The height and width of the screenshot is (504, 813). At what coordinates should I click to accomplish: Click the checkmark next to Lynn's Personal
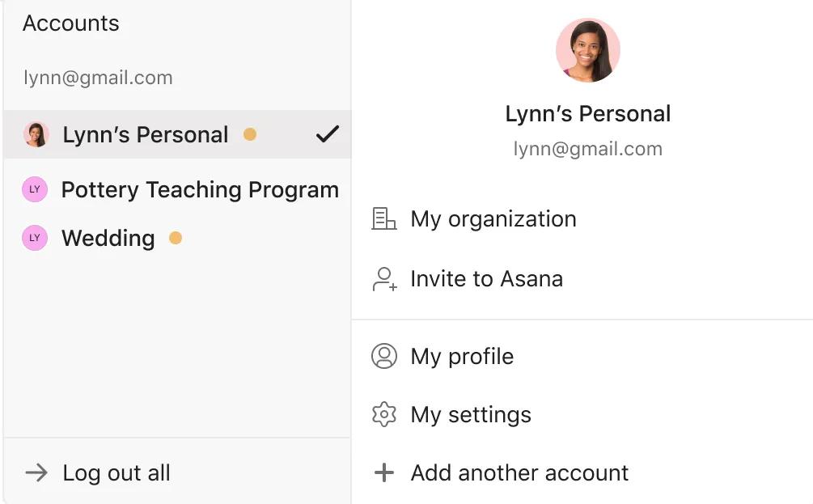pos(327,134)
